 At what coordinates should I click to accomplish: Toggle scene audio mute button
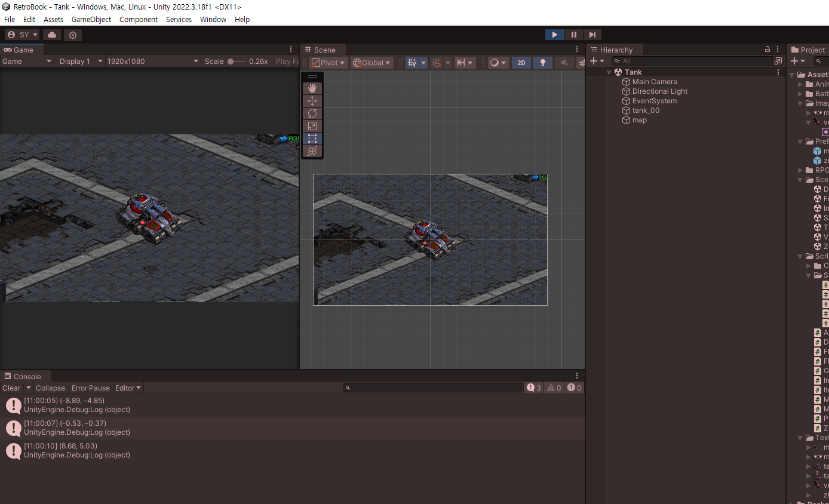(563, 63)
